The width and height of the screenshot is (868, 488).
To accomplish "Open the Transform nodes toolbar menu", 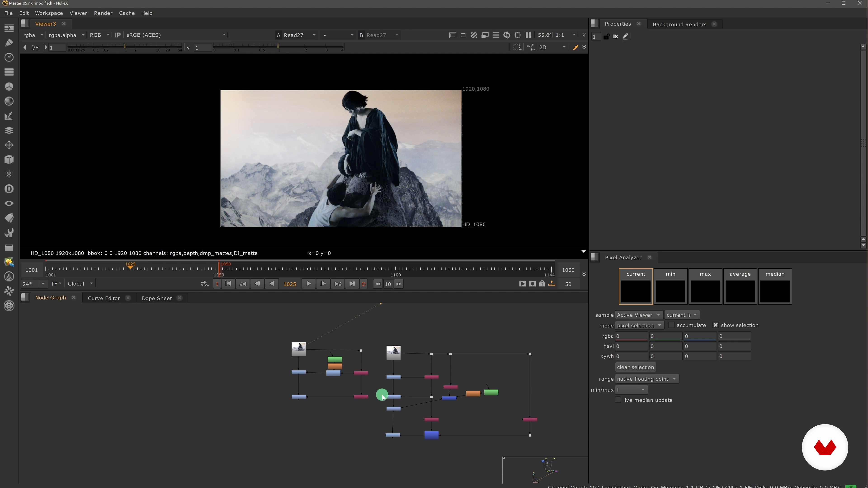I will pos(9,145).
